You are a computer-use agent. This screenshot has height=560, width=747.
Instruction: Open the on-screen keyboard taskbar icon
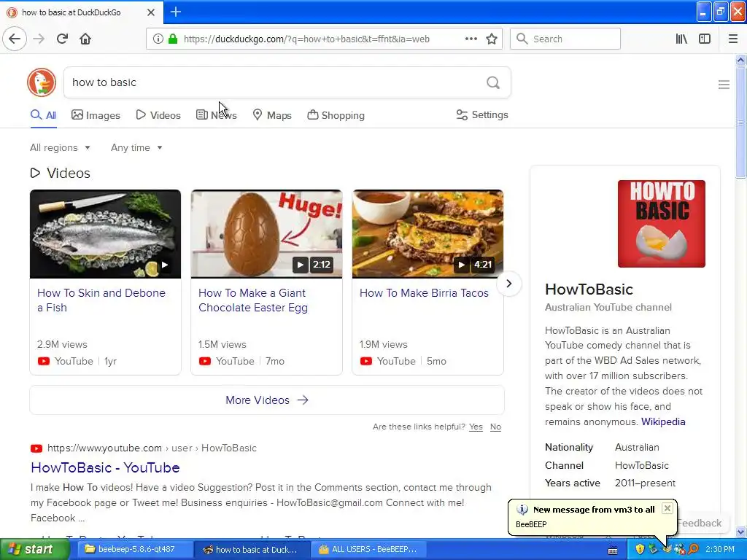613,550
